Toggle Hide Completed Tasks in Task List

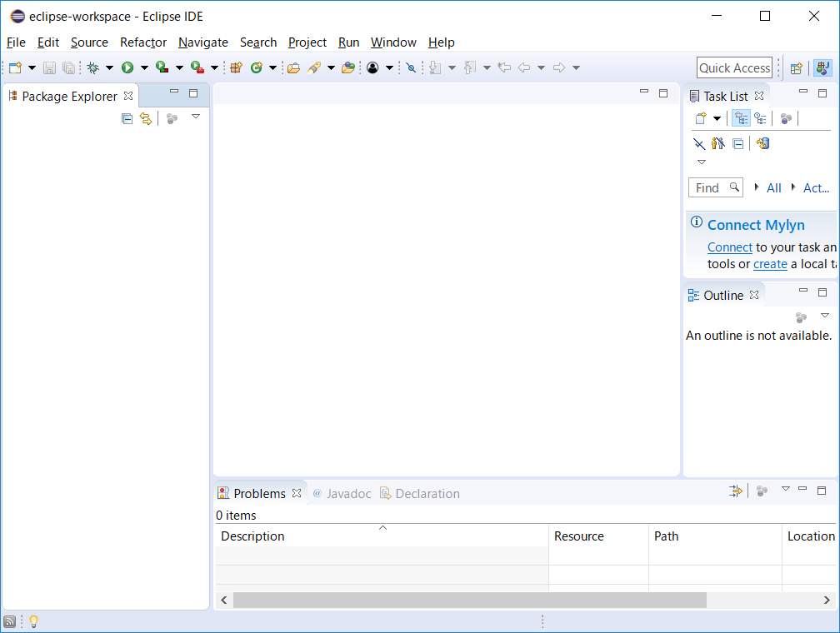coord(698,143)
